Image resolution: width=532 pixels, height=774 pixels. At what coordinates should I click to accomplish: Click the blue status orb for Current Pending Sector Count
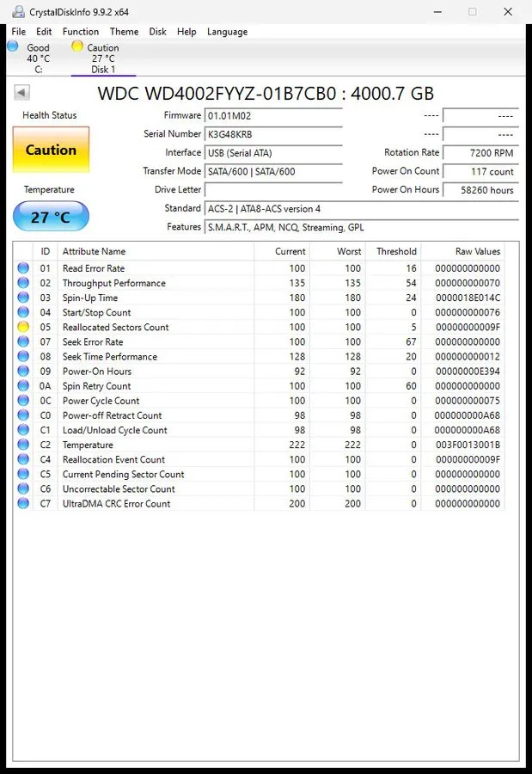click(x=23, y=474)
